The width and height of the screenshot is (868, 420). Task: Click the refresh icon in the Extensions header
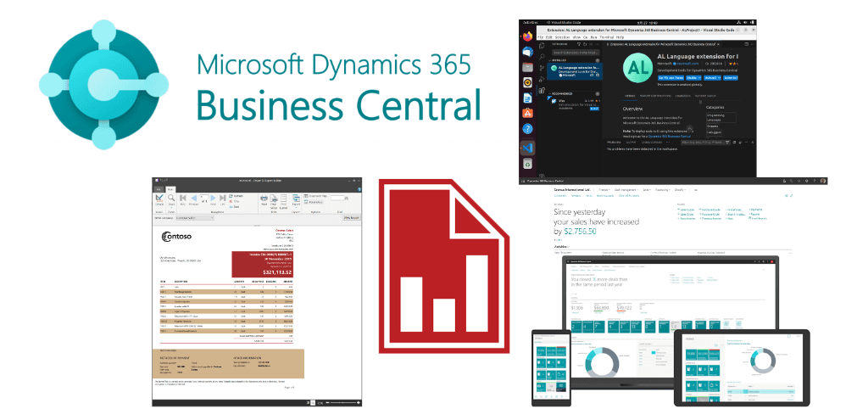point(585,44)
